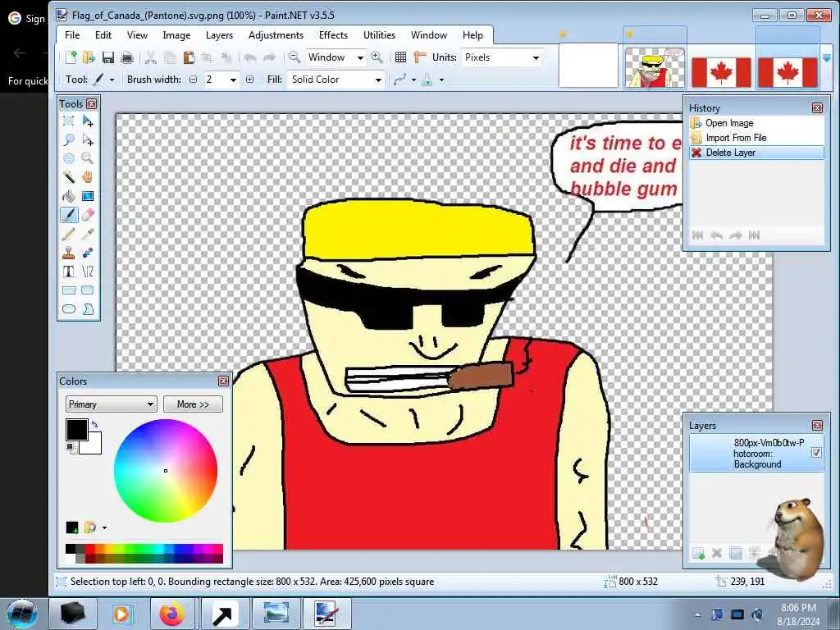840x630 pixels.
Task: Click the New image toolbar icon
Action: (x=71, y=57)
